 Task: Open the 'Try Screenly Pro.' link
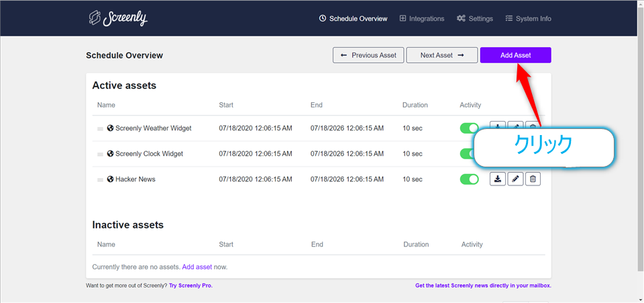pyautogui.click(x=191, y=286)
